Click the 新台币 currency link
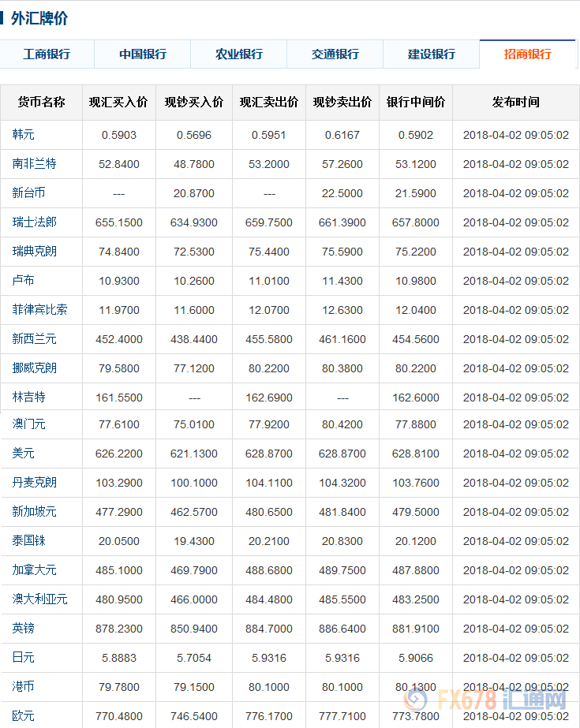Screen dimensions: 580x728 point(28,192)
